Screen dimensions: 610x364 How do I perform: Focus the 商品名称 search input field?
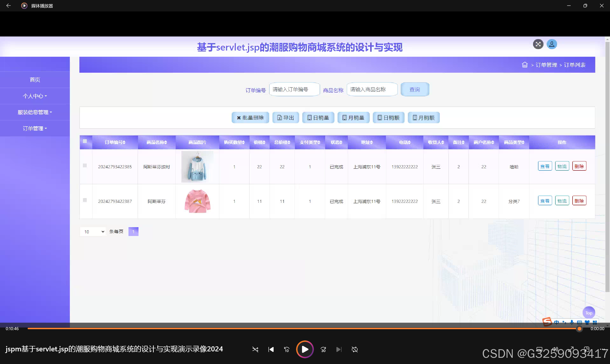coord(372,89)
